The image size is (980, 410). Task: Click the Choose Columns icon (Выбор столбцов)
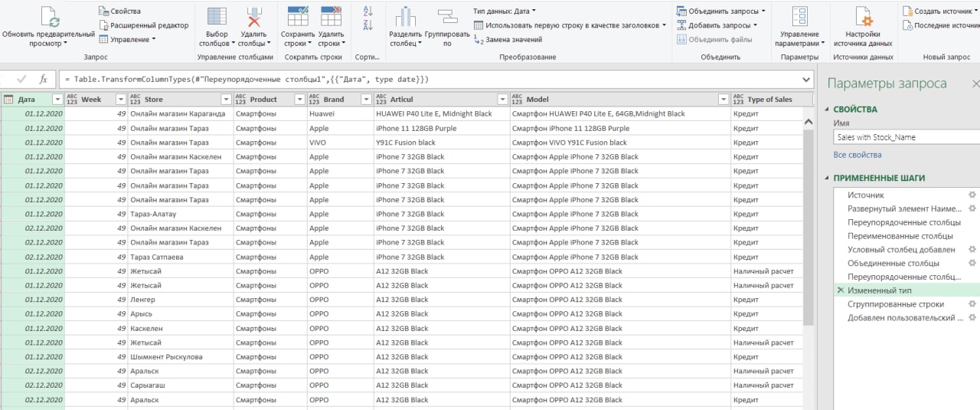coord(217,16)
